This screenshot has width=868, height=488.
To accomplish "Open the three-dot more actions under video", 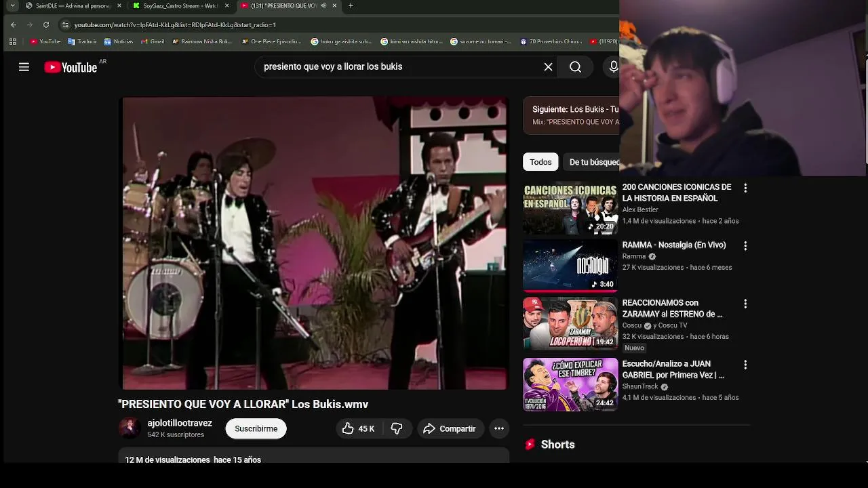I will [498, 428].
